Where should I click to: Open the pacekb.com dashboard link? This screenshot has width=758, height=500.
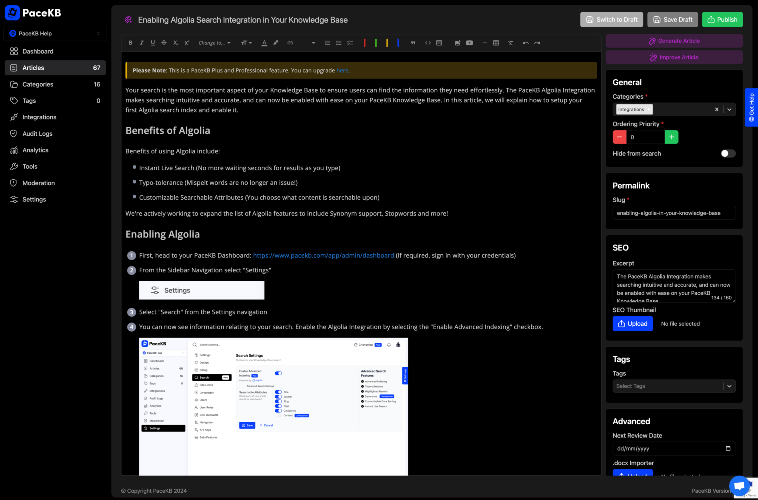click(323, 255)
